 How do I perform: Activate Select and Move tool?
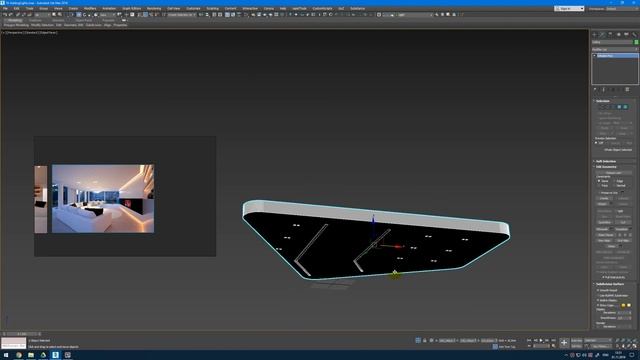coord(78,14)
